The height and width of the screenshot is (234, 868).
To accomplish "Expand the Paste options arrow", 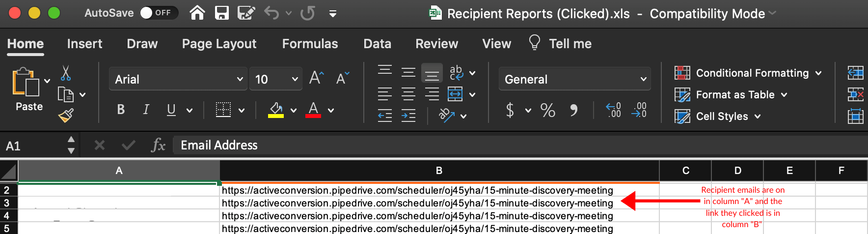I will (x=47, y=81).
